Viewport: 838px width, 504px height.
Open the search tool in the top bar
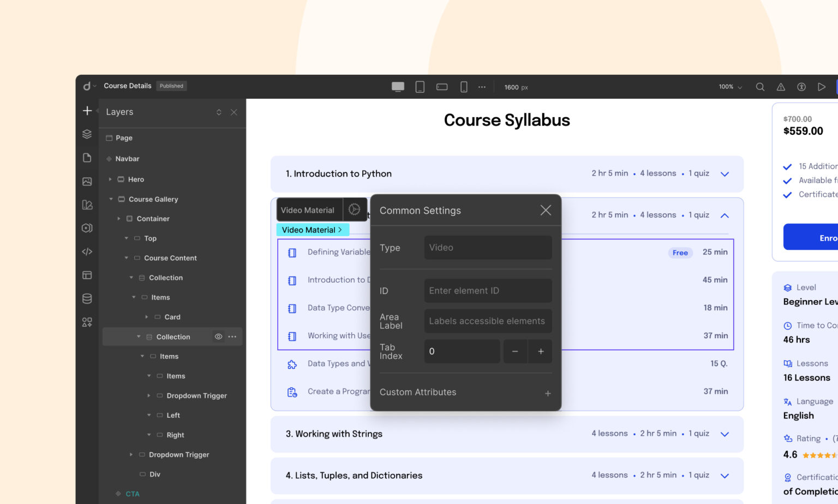[759, 87]
